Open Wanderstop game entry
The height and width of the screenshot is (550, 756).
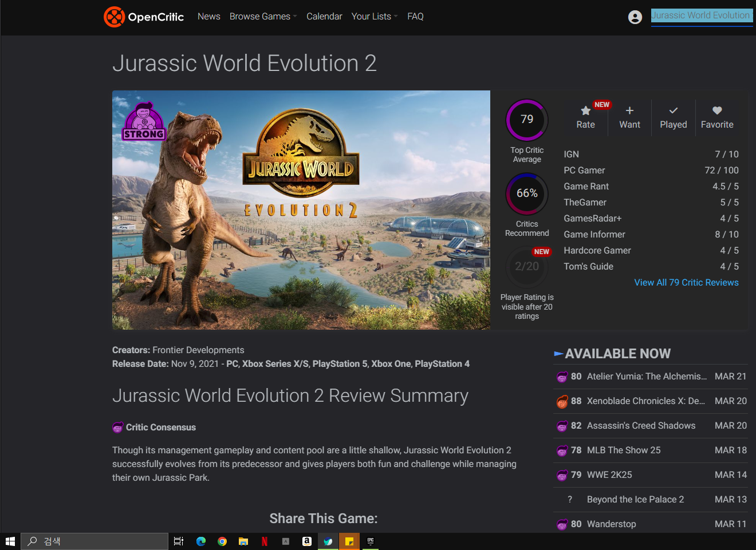pyautogui.click(x=651, y=524)
